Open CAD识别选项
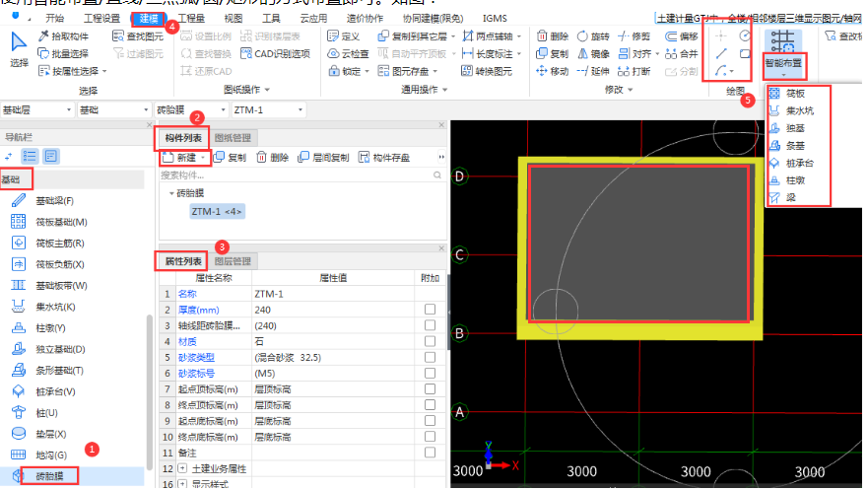This screenshot has height=490, width=868. coord(276,53)
